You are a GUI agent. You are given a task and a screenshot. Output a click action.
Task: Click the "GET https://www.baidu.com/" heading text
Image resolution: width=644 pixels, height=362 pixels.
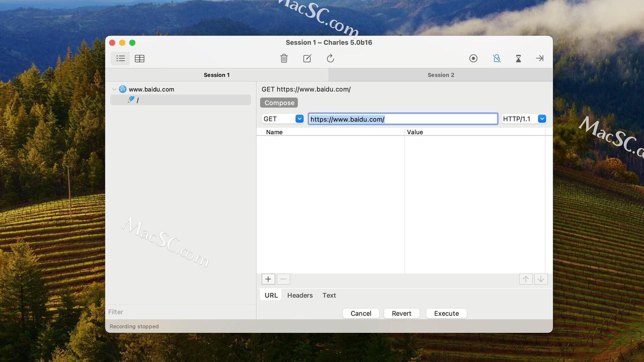coord(306,89)
